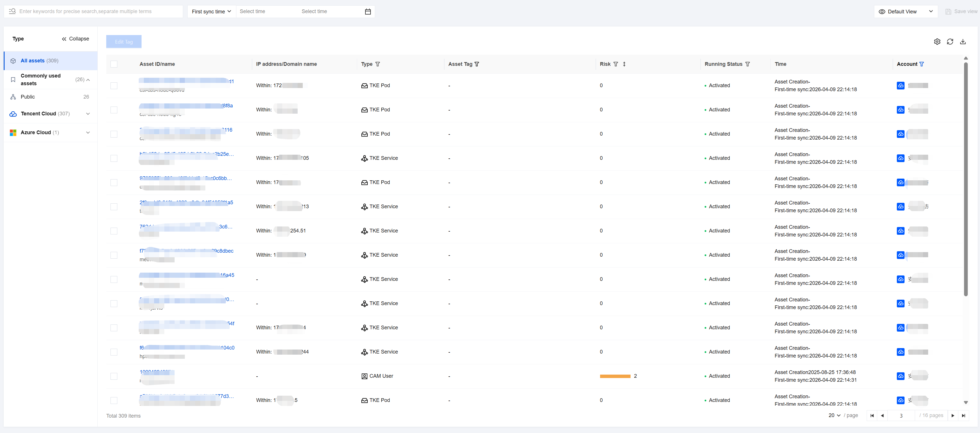The image size is (980, 433).
Task: Click the Save view button
Action: pos(961,12)
